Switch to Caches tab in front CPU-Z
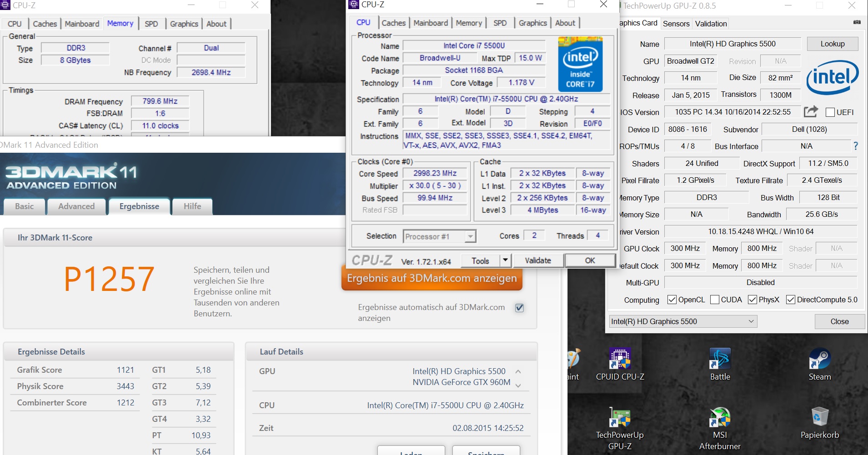This screenshot has width=868, height=455. coord(393,23)
